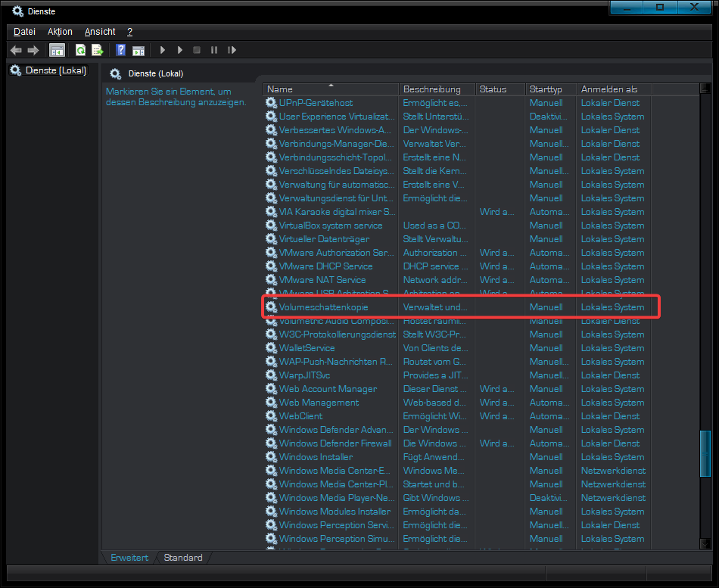Select Windows Perception Simulation row

tap(459, 539)
